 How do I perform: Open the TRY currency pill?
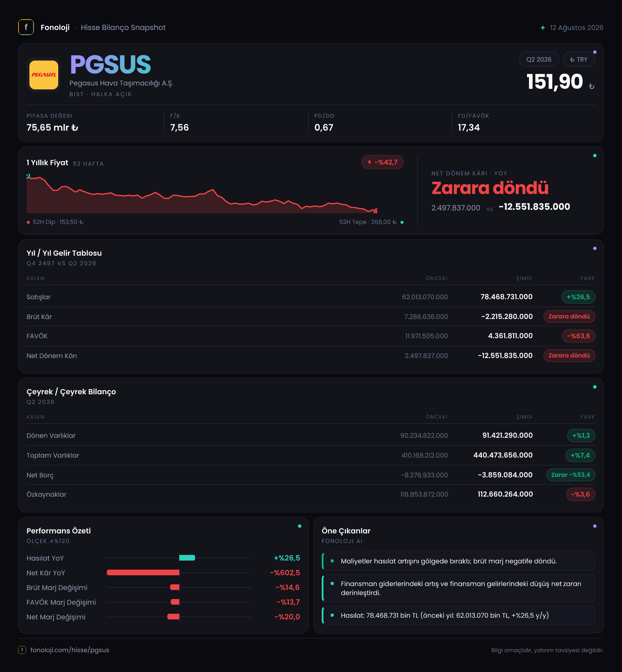(x=578, y=59)
